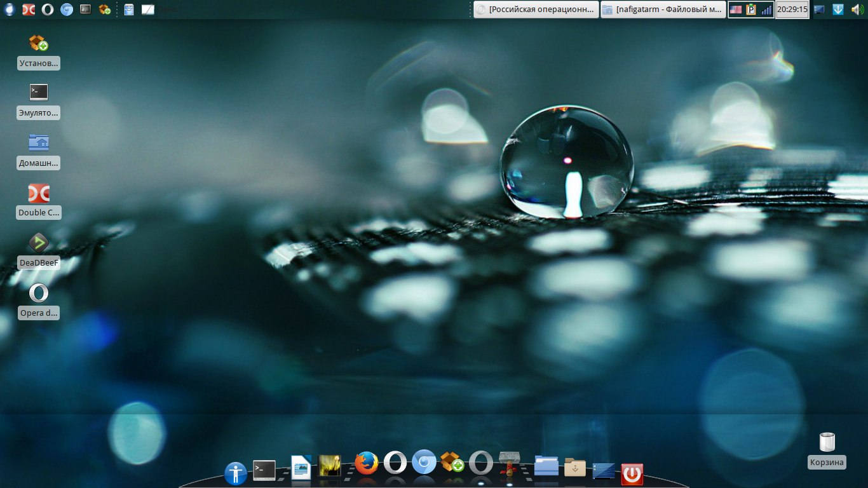Open the LibreOffice document icon in the dock
Screen dimensions: 868x488
[301, 467]
